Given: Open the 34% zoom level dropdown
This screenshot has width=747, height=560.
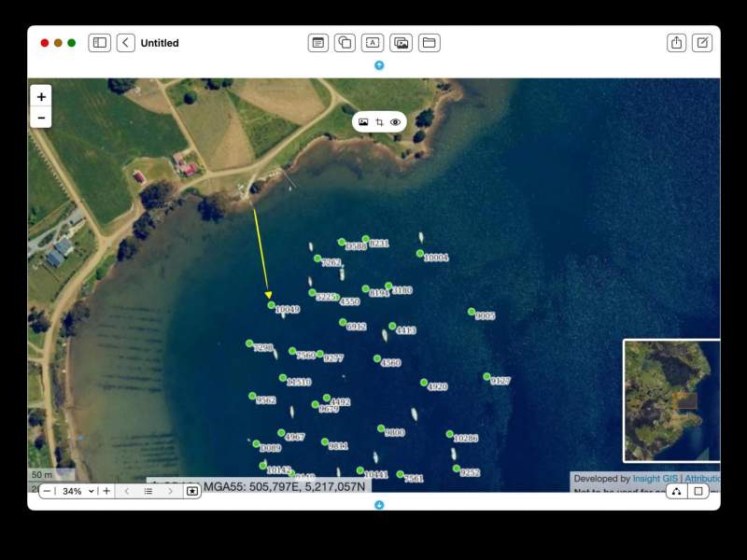Looking at the screenshot, I should 78,491.
